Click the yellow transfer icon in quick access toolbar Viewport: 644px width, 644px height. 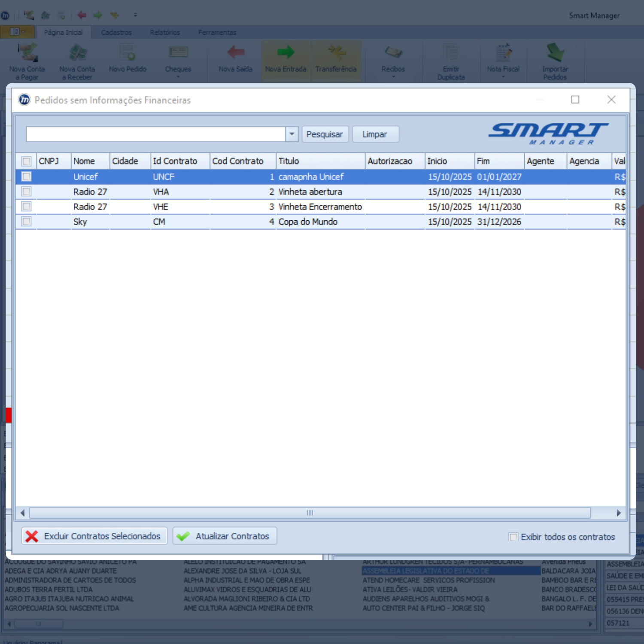(114, 15)
